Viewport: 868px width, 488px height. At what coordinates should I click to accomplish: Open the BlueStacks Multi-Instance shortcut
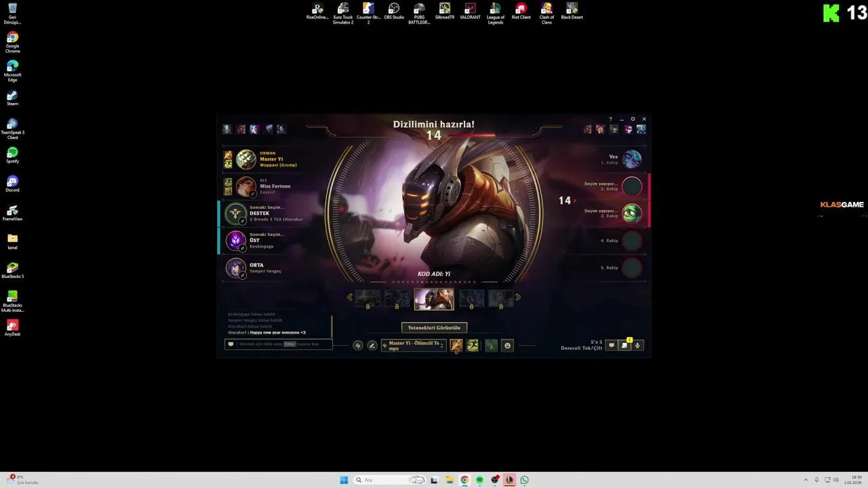(x=12, y=302)
